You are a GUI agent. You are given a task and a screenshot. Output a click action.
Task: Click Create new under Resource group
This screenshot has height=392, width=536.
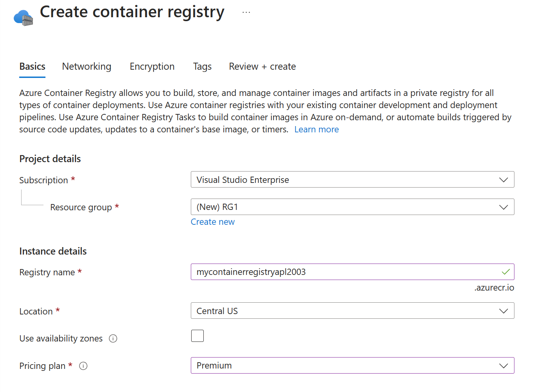[x=213, y=222]
